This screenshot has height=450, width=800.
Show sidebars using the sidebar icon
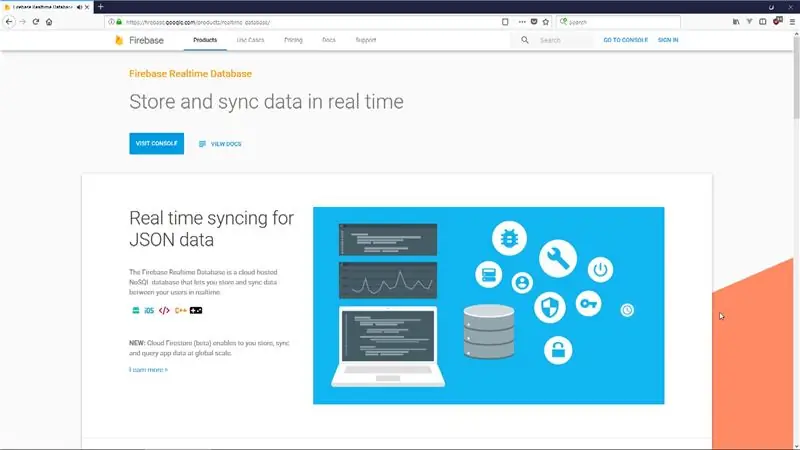click(763, 22)
